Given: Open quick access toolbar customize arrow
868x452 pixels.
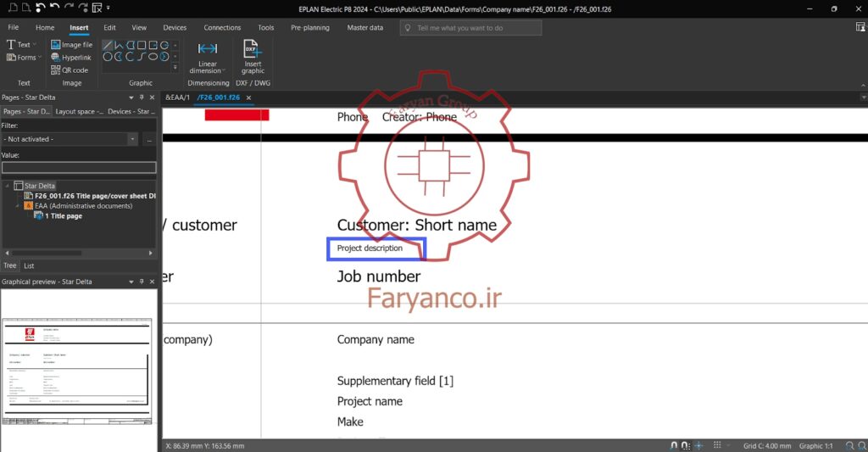Looking at the screenshot, I should (x=108, y=8).
